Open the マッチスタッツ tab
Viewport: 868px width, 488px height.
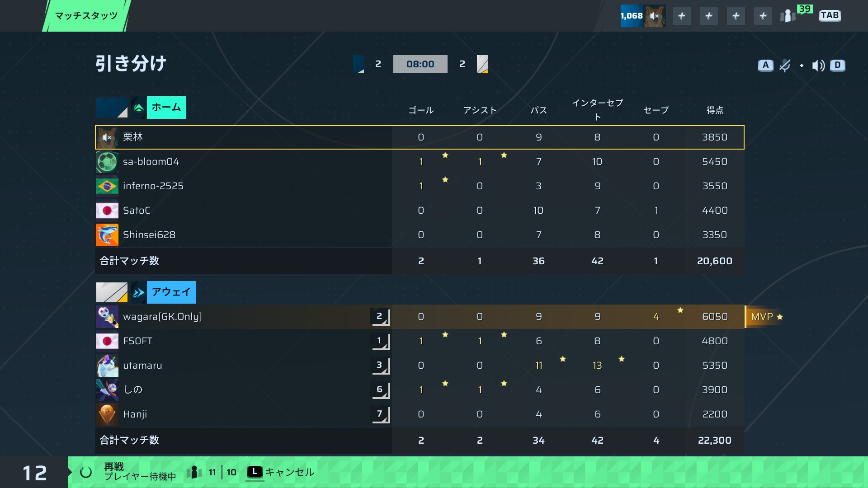[86, 16]
